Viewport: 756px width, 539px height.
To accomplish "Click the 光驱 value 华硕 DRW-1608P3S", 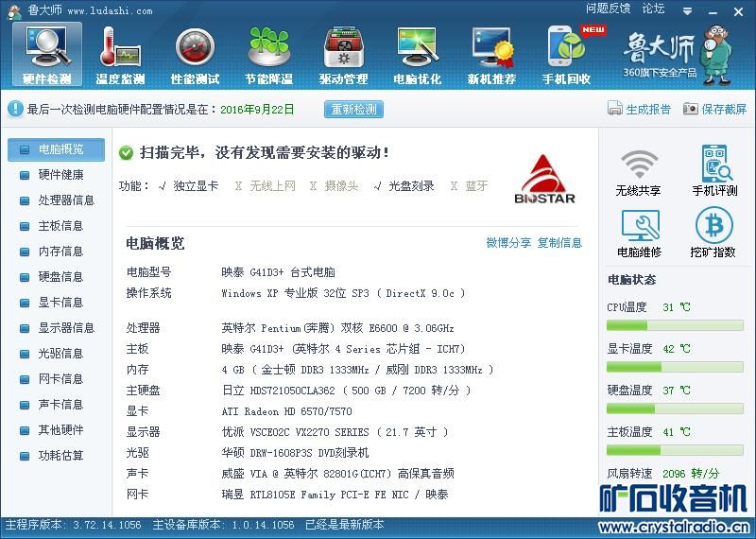I will click(x=295, y=453).
